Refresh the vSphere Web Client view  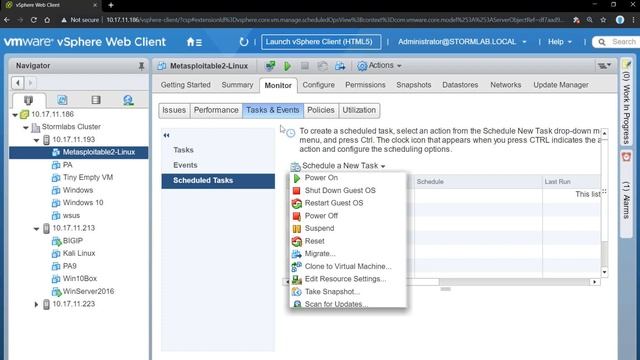(x=243, y=42)
